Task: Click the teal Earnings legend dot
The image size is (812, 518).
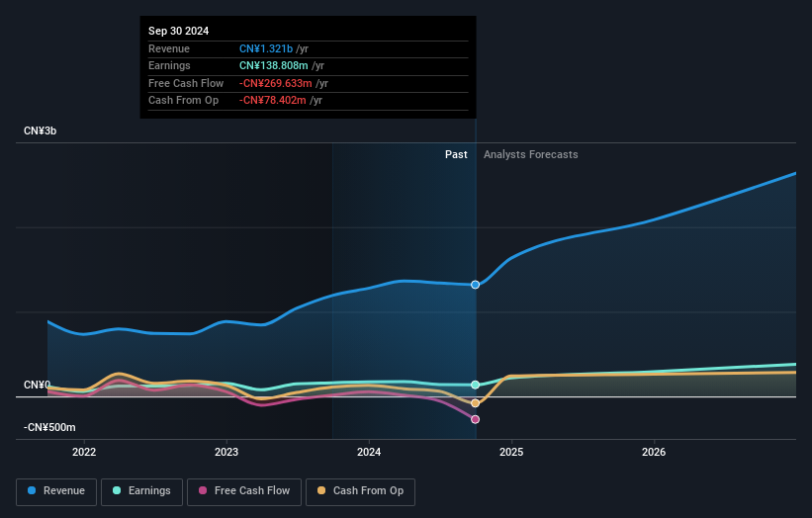Action: pyautogui.click(x=117, y=490)
